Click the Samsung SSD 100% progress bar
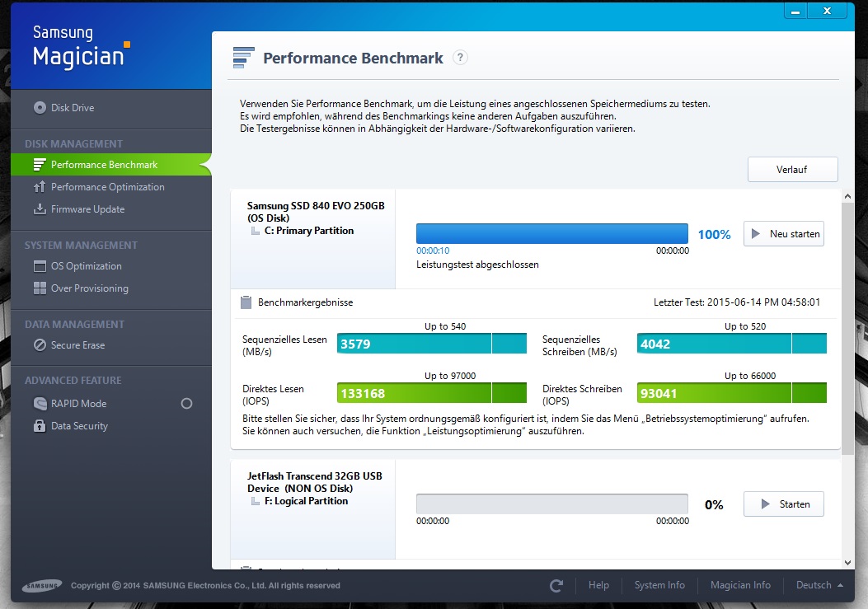This screenshot has height=609, width=868. tap(552, 234)
